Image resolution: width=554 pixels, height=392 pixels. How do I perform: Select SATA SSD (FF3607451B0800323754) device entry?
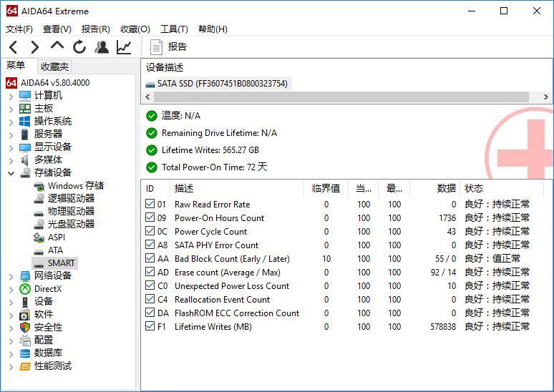click(218, 84)
